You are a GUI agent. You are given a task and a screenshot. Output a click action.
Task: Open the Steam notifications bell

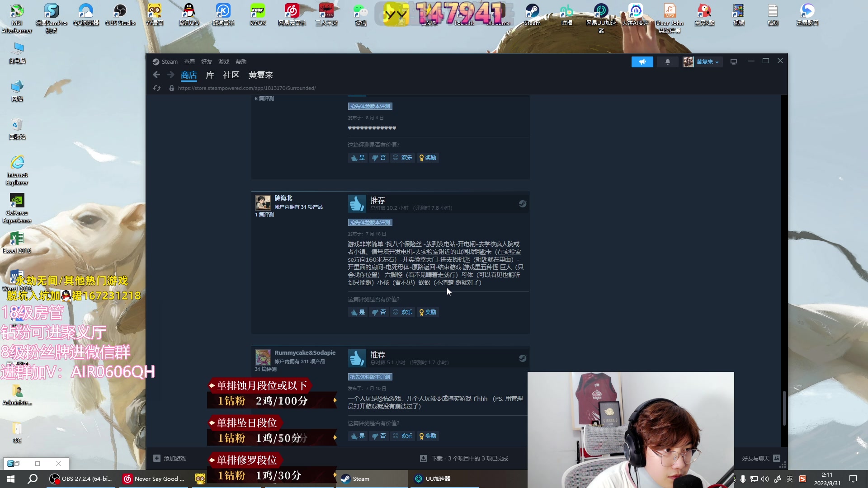click(x=667, y=62)
